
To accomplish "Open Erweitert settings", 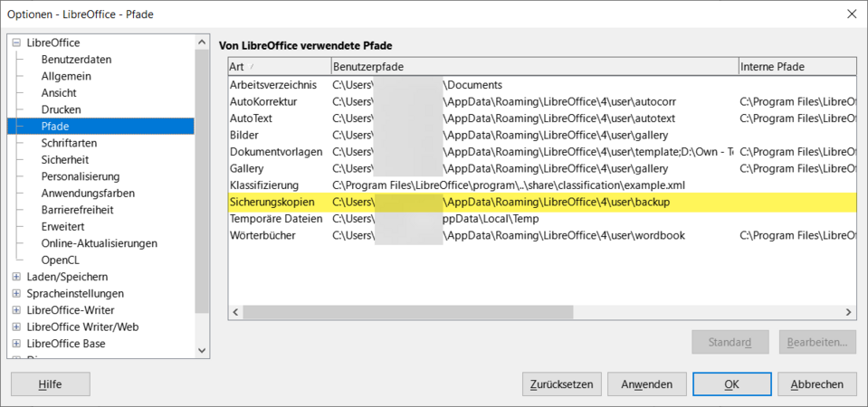I will coord(62,227).
